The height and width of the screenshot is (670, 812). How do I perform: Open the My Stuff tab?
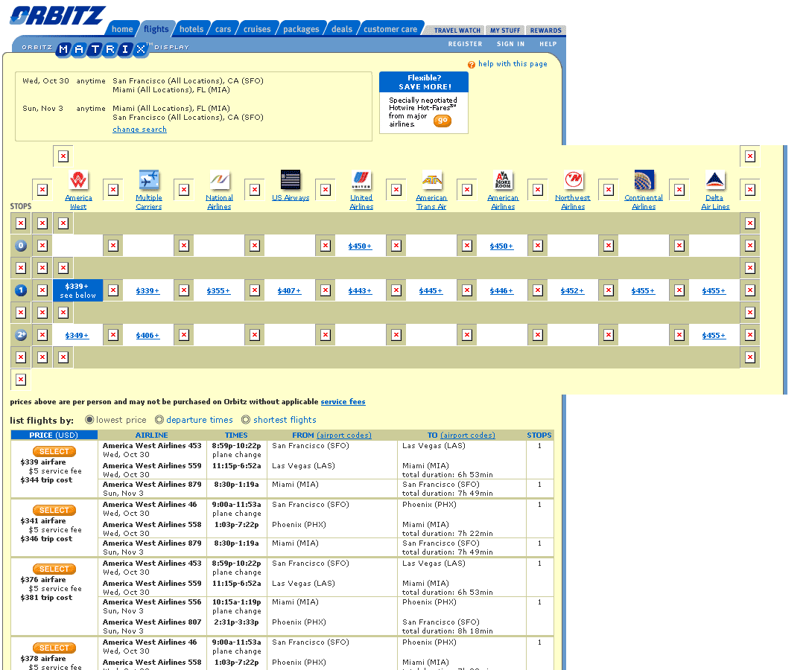click(x=505, y=31)
